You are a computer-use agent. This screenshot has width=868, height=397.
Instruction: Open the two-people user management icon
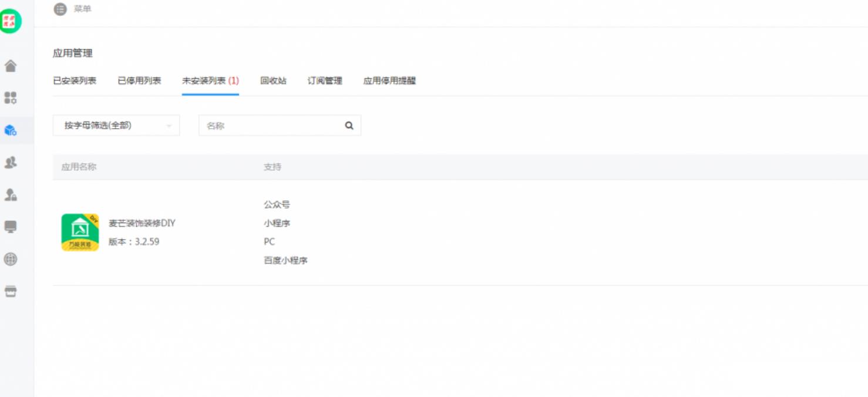tap(11, 163)
